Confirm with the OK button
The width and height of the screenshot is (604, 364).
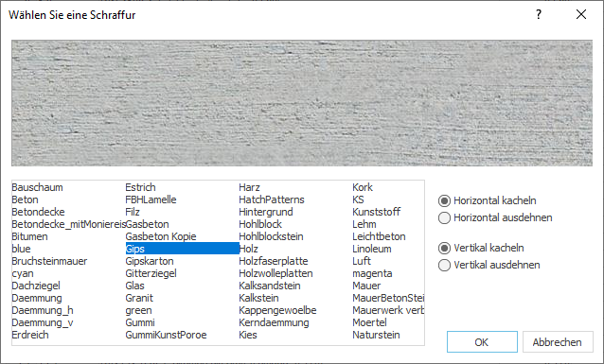coord(482,341)
